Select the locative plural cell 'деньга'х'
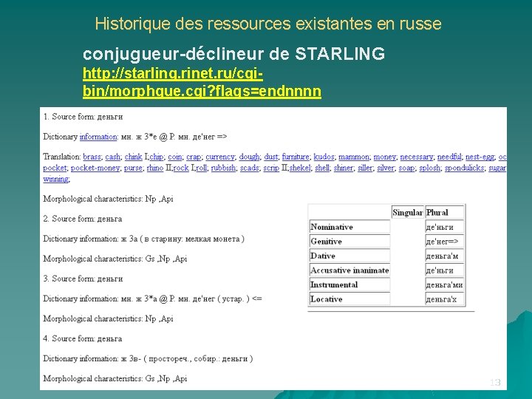Viewport: 532px width, 399px height. tap(445, 299)
